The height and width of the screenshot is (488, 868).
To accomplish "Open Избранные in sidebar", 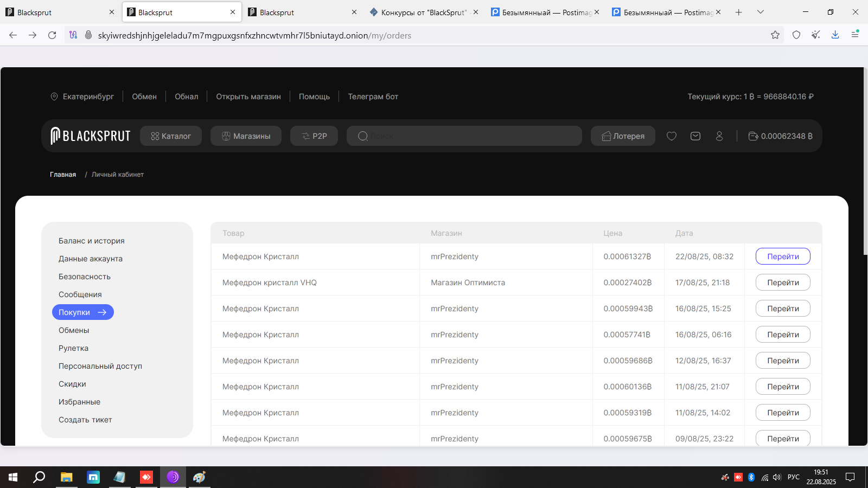I will pos(79,402).
